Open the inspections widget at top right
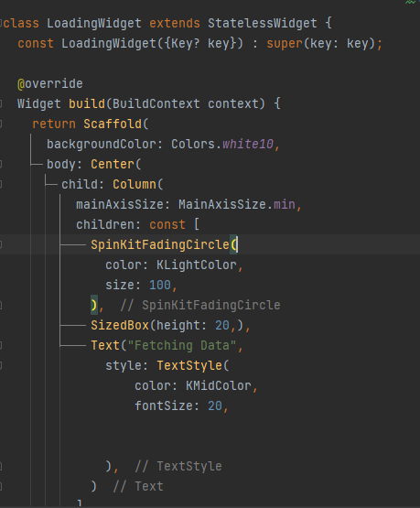Viewport: 420px width, 508px height. click(411, 2)
